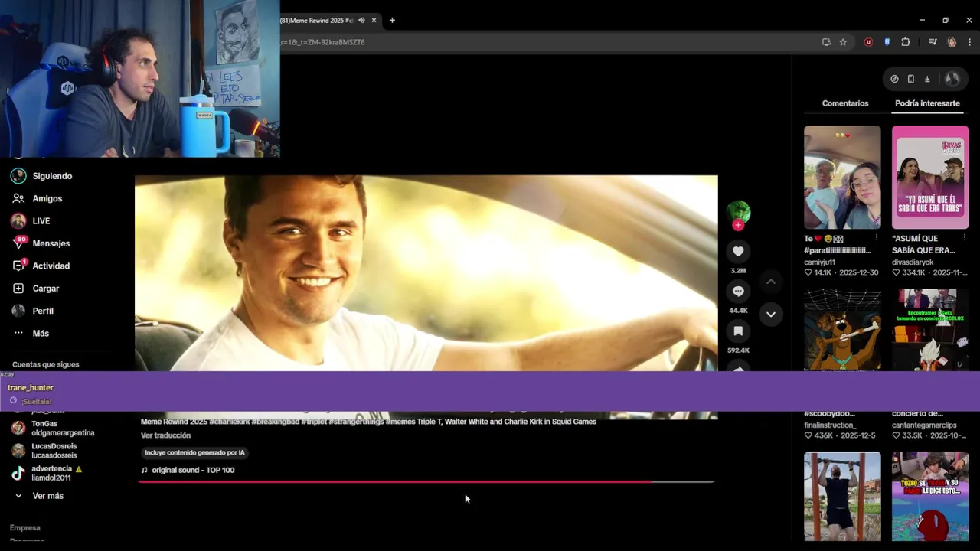
Task: Open a new browser tab
Action: 392,21
